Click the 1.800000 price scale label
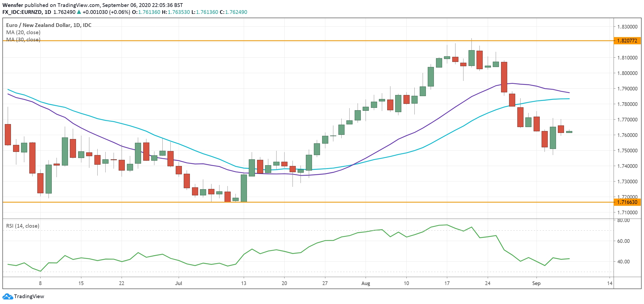Screen dimensions: 644x304 pos(627,73)
